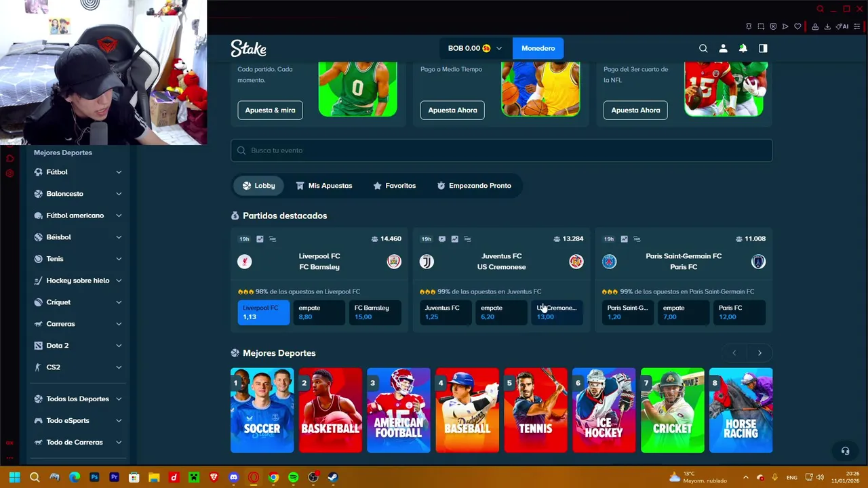Select empate 6,20 odds for Juventus match
The width and height of the screenshot is (868, 488).
pos(501,312)
